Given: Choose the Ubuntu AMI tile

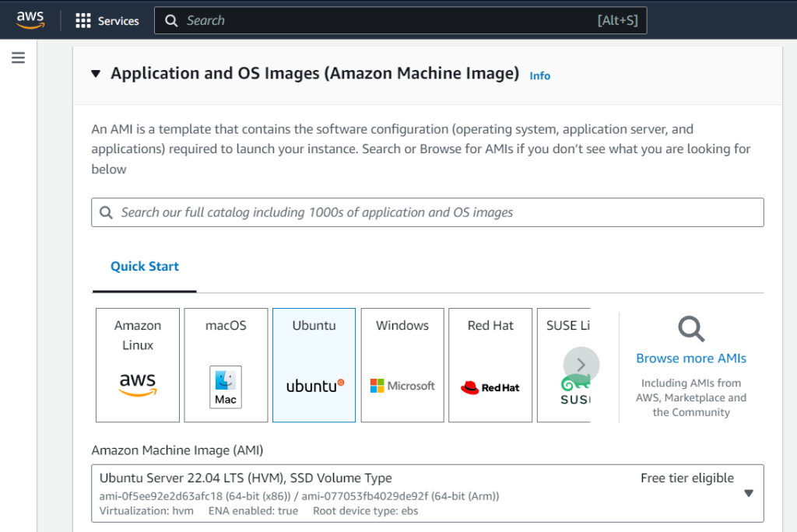Looking at the screenshot, I should 314,365.
